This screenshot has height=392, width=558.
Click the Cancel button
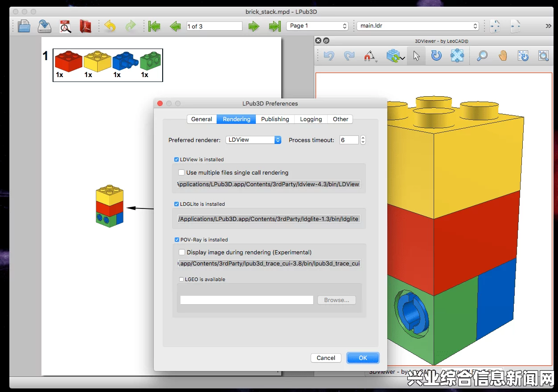(x=326, y=358)
